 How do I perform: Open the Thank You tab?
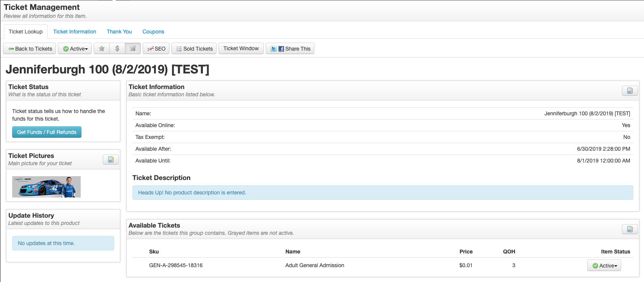tap(119, 32)
